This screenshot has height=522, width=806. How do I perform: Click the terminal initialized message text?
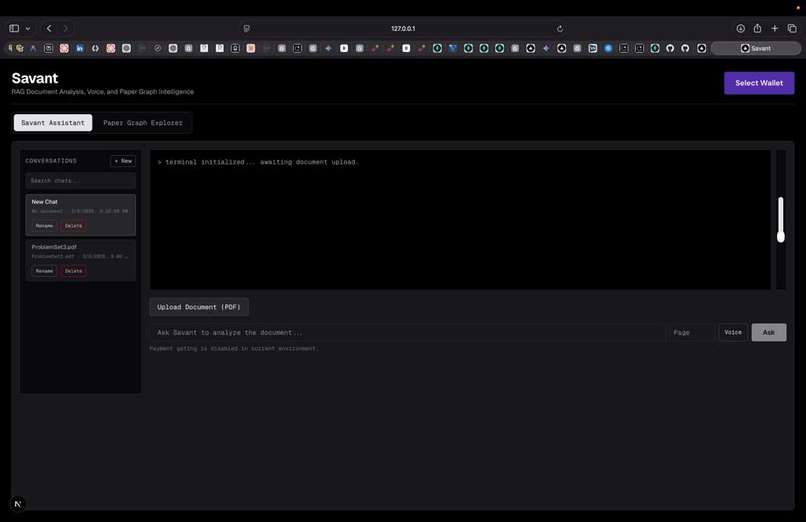click(258, 162)
